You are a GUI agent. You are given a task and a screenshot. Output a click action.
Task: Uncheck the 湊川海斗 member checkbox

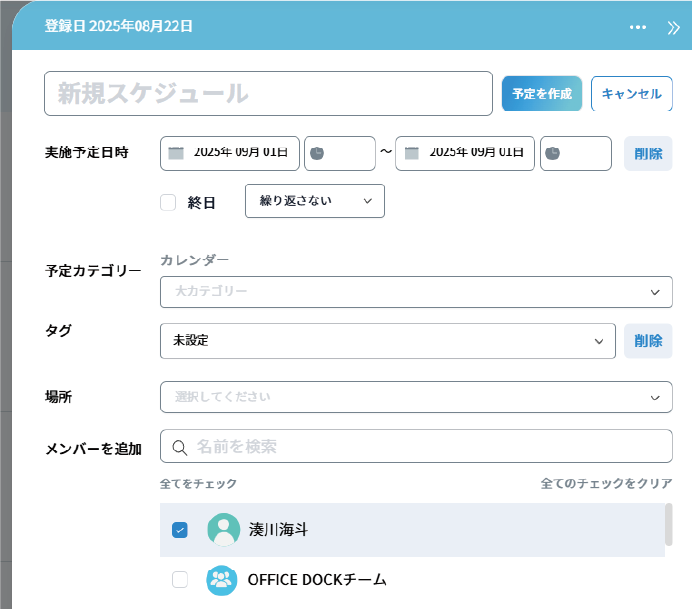[180, 530]
